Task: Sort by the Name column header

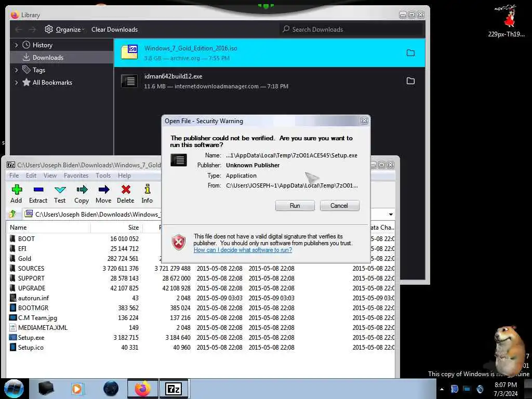Action: (x=48, y=228)
